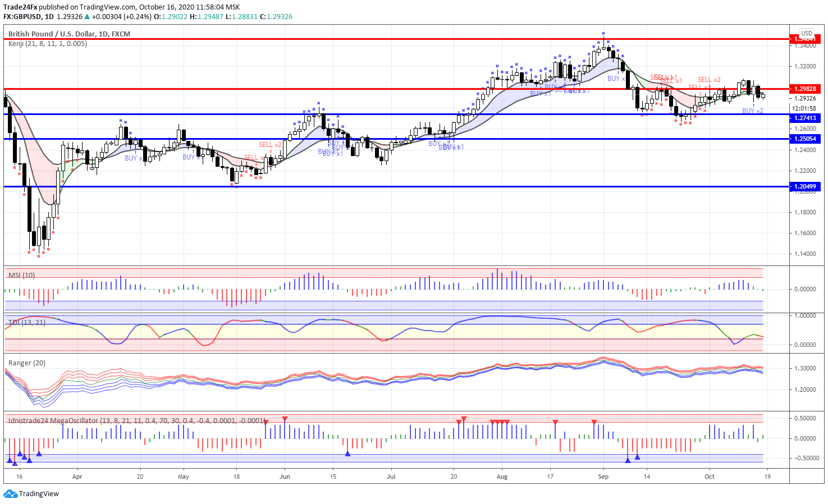Click the 1.18000 price axis label
Viewport: 828px width, 504px height.
click(805, 212)
